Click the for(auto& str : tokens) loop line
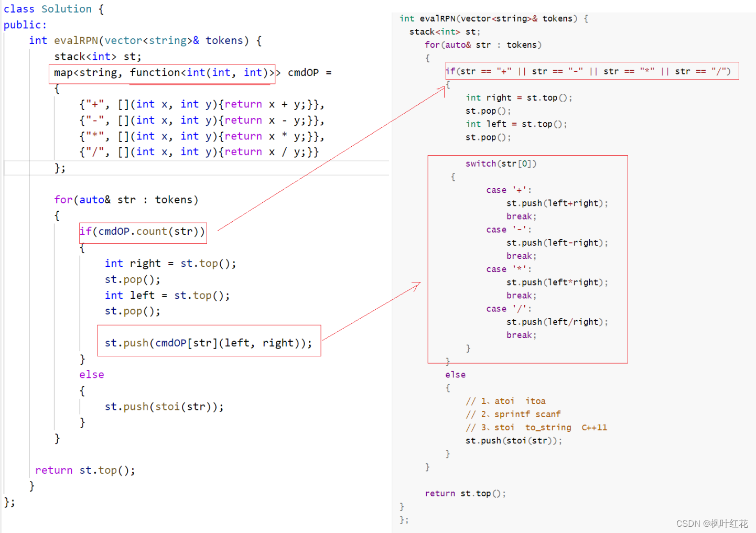756x533 pixels. [x=126, y=199]
